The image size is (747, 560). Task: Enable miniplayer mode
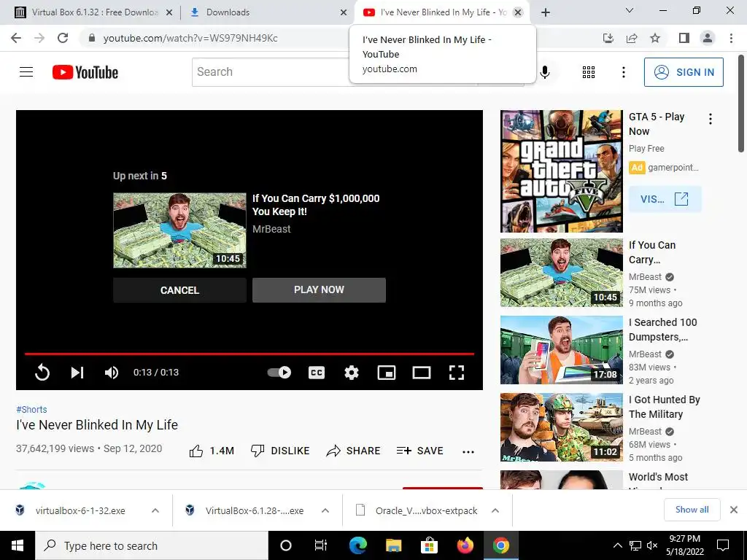(387, 373)
